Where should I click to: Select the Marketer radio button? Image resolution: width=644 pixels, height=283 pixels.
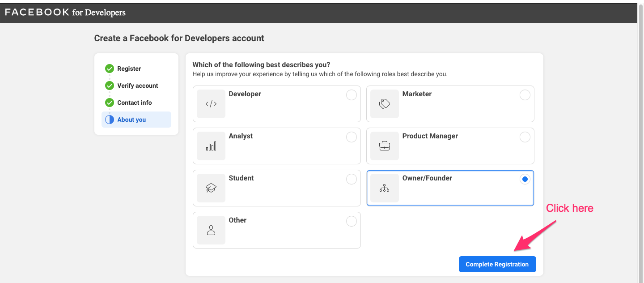pyautogui.click(x=525, y=95)
